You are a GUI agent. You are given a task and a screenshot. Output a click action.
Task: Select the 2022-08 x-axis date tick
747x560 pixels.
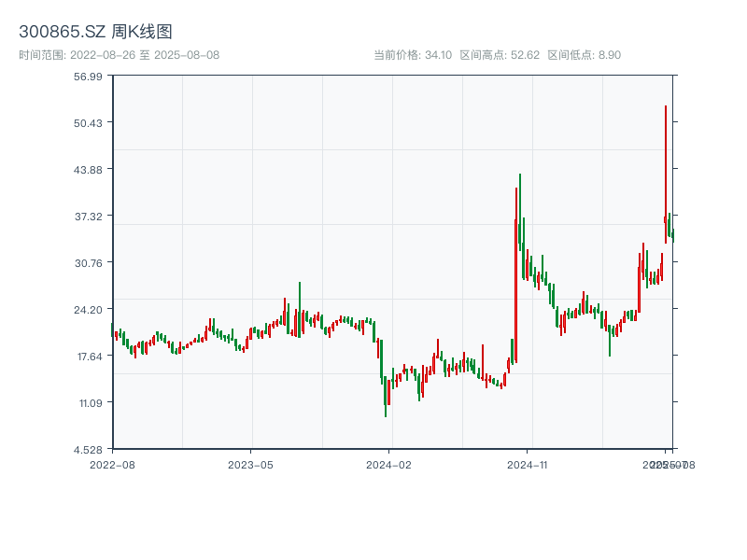pos(112,464)
